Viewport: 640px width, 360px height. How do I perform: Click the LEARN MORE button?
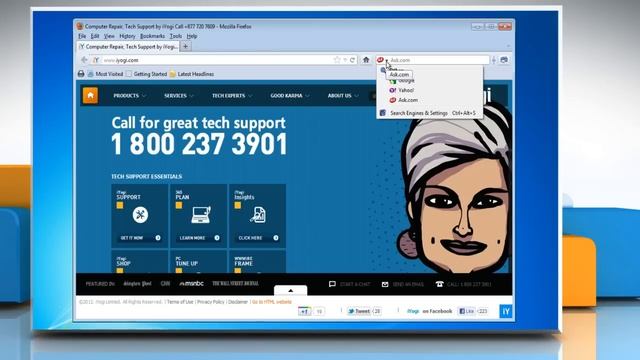click(x=199, y=238)
